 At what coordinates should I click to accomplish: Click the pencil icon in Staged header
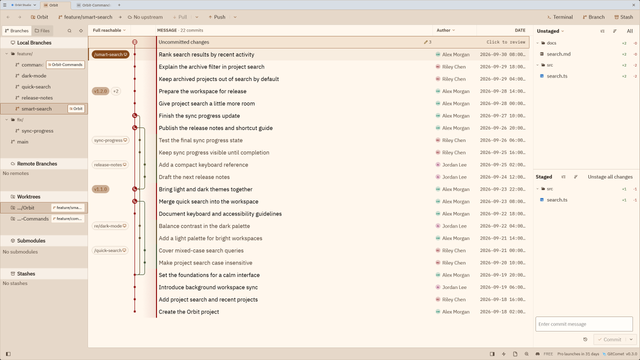[576, 177]
